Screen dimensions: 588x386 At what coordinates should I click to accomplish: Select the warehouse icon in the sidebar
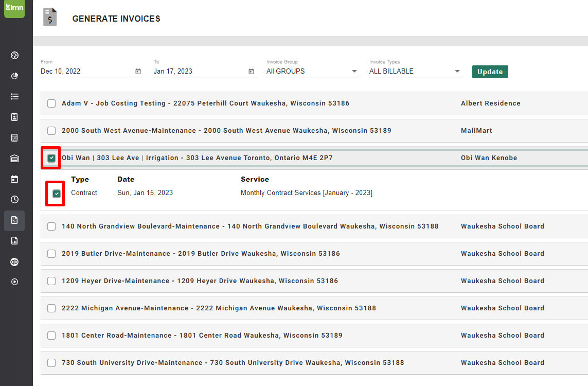click(14, 158)
